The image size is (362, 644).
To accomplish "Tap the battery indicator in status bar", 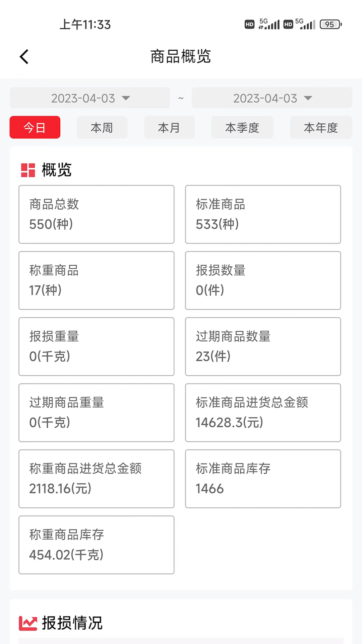I will (330, 24).
